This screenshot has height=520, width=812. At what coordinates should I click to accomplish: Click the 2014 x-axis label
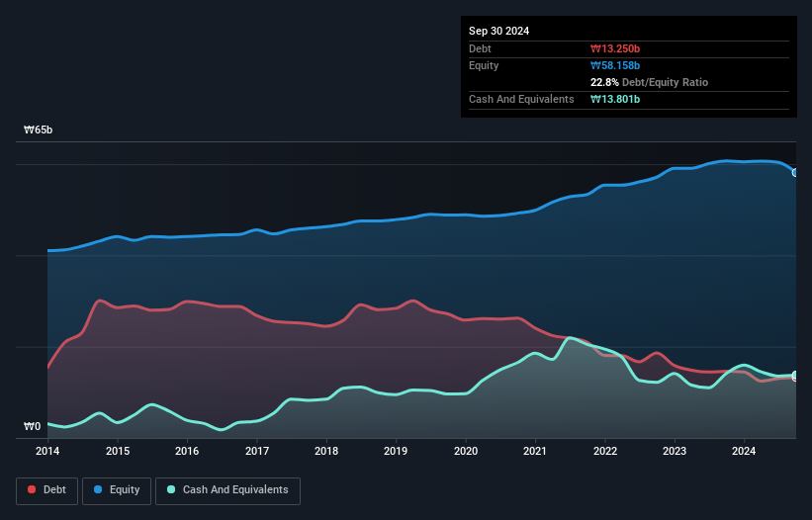coord(47,451)
